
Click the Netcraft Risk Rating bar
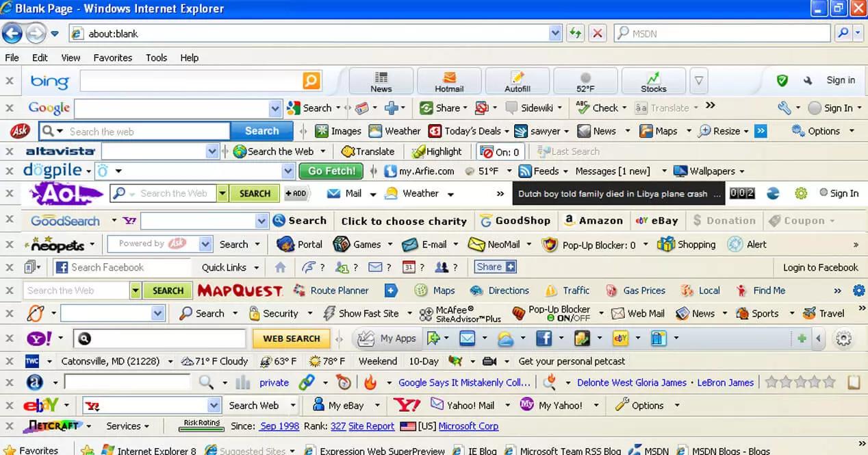click(x=202, y=425)
